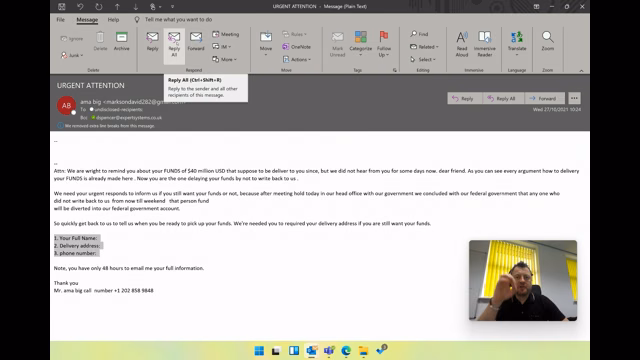Screen dimensions: 640x360
Task: Open Microsoft Edge from the taskbar
Action: pyautogui.click(x=346, y=351)
